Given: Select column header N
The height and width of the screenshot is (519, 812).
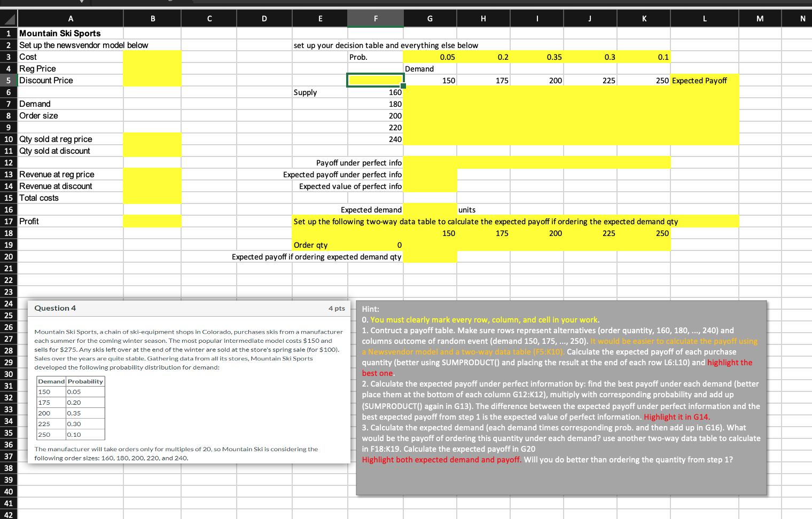Looking at the screenshot, I should (803, 18).
